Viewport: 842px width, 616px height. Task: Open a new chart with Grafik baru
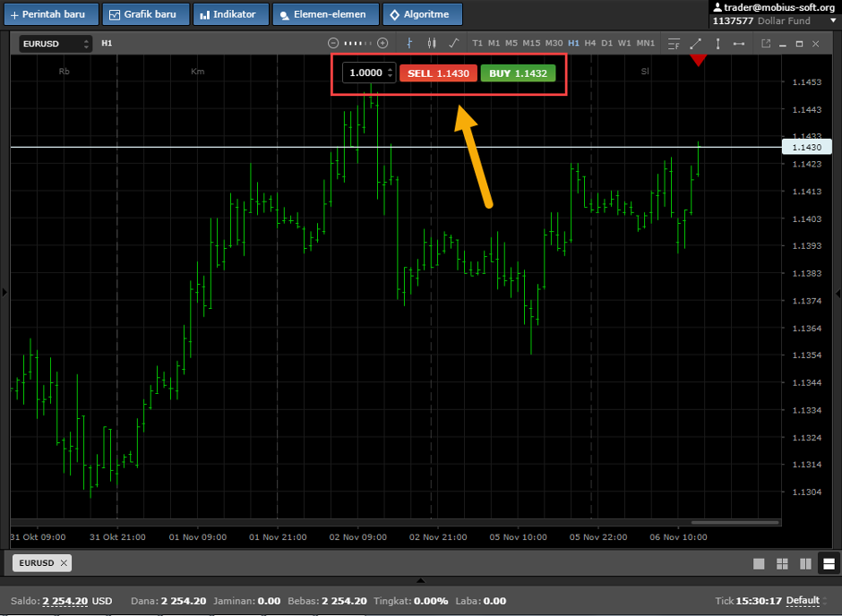[x=145, y=14]
